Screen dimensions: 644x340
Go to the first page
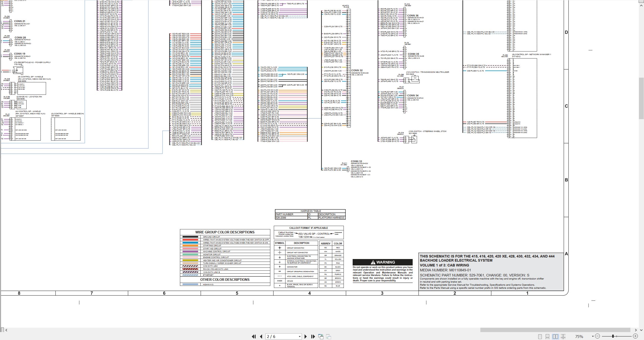pyautogui.click(x=254, y=336)
